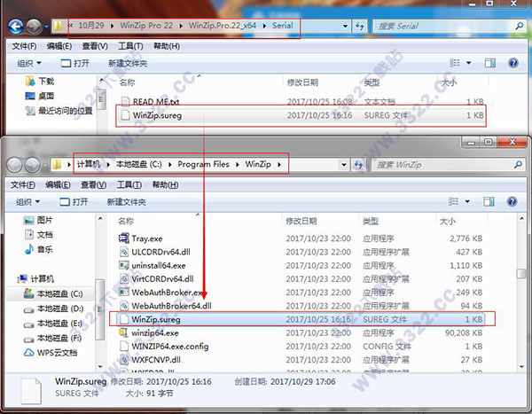
Task: Click the refresh icon in the Serial window
Action: click(360, 26)
